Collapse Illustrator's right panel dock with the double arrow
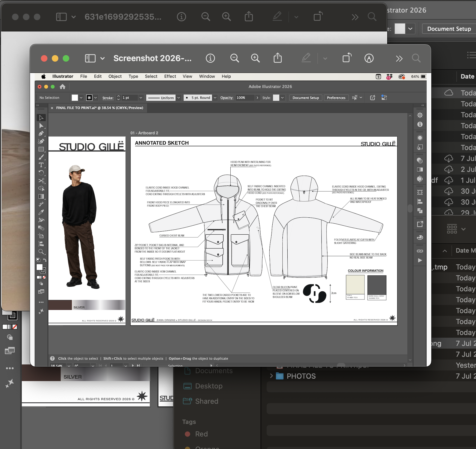Image resolution: width=476 pixels, height=449 pixels. 423,105
